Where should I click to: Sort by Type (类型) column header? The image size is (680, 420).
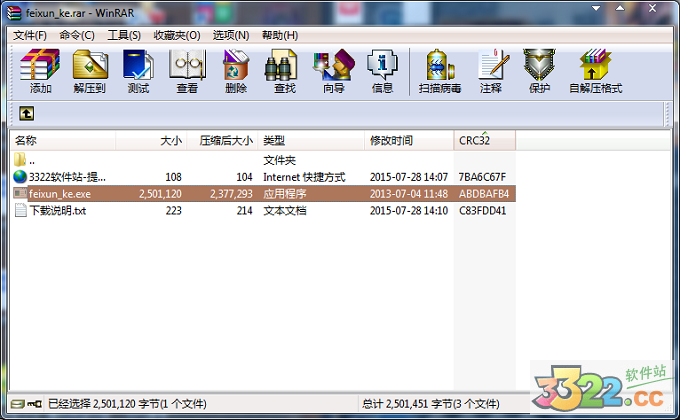(311, 141)
